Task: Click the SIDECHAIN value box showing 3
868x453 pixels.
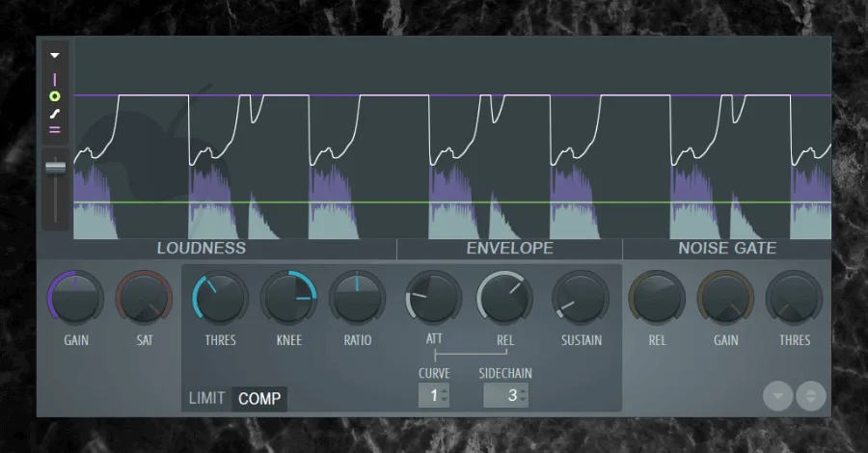Action: click(505, 395)
